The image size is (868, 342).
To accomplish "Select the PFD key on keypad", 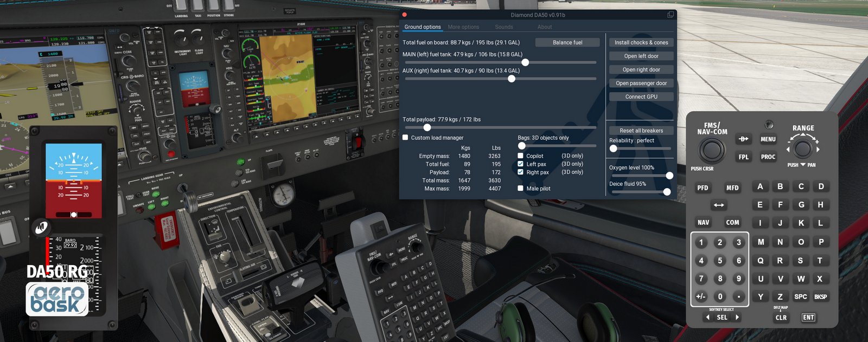I will click(703, 188).
